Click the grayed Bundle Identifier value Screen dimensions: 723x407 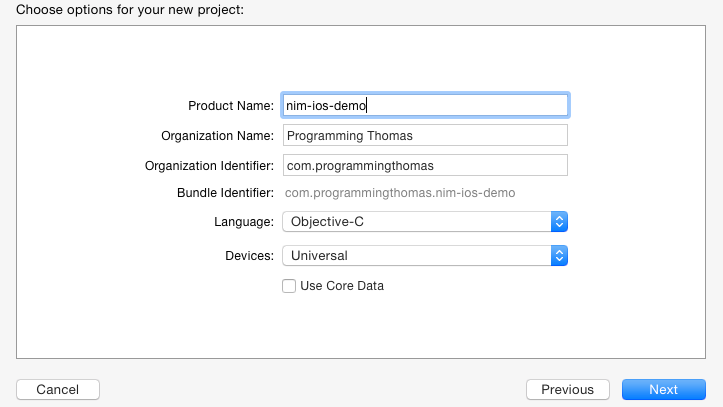[400, 193]
